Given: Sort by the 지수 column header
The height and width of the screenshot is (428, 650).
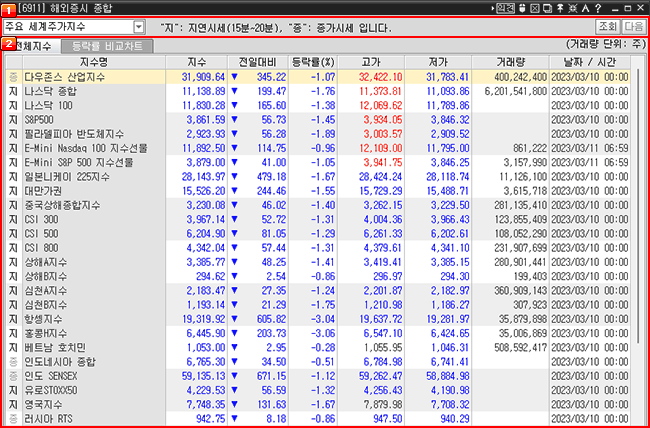Looking at the screenshot, I should (196, 63).
